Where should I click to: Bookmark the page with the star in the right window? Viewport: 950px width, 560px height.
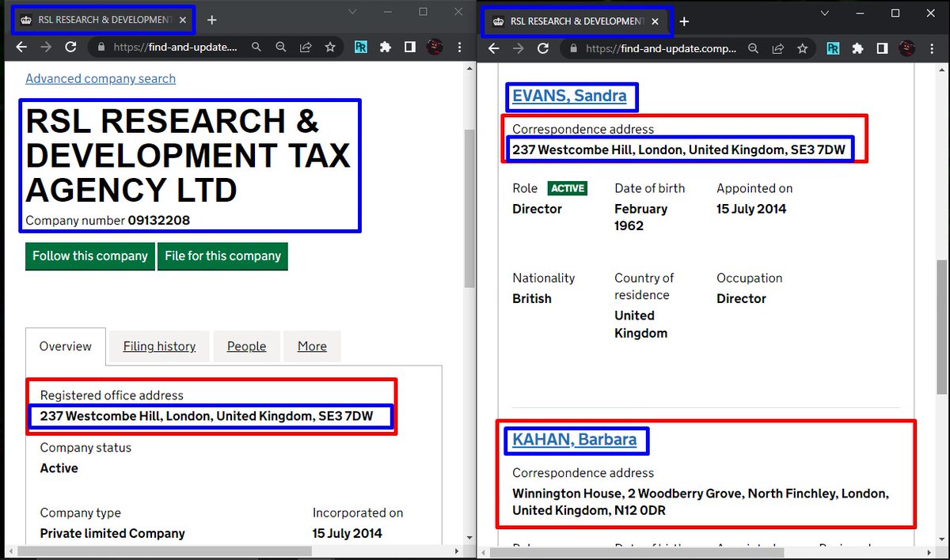[x=802, y=48]
